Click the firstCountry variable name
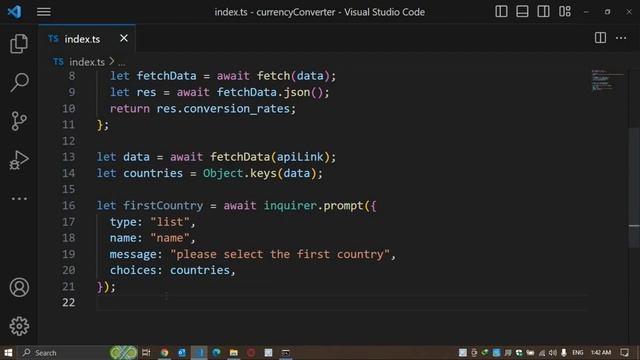Image resolution: width=640 pixels, height=360 pixels. coord(163,205)
